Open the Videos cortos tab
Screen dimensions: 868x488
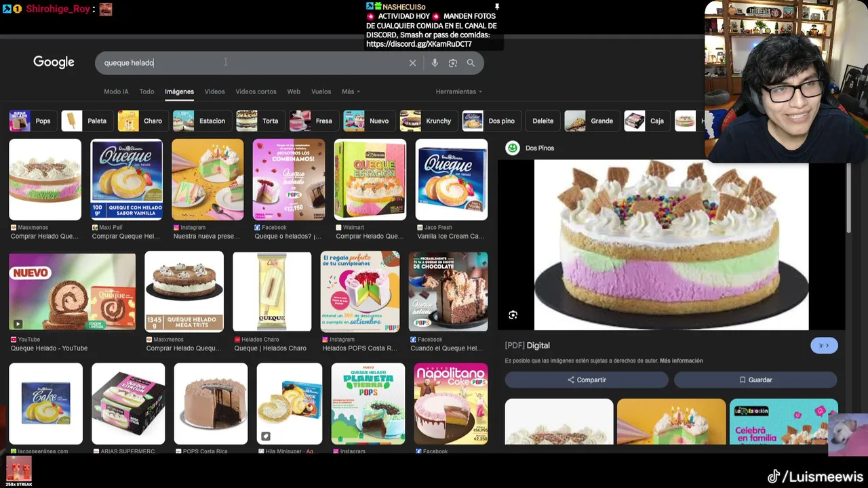256,91
